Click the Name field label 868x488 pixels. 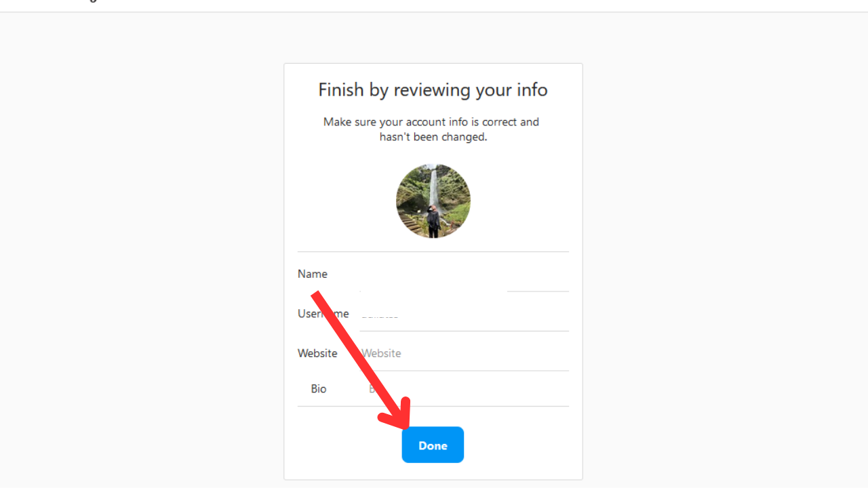[313, 274]
